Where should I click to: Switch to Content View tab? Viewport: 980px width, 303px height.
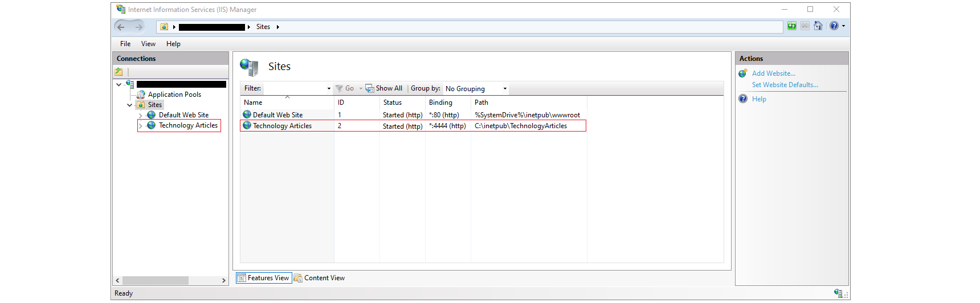pos(320,278)
